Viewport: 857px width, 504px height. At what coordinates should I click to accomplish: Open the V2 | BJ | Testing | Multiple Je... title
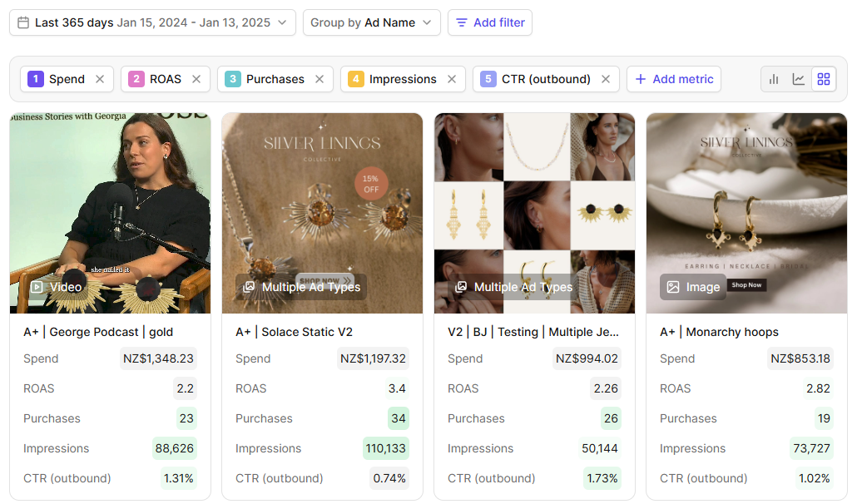pyautogui.click(x=533, y=332)
